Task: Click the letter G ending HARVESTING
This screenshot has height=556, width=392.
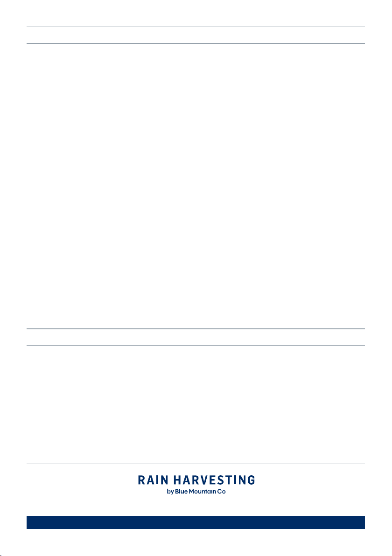Action: (x=251, y=480)
